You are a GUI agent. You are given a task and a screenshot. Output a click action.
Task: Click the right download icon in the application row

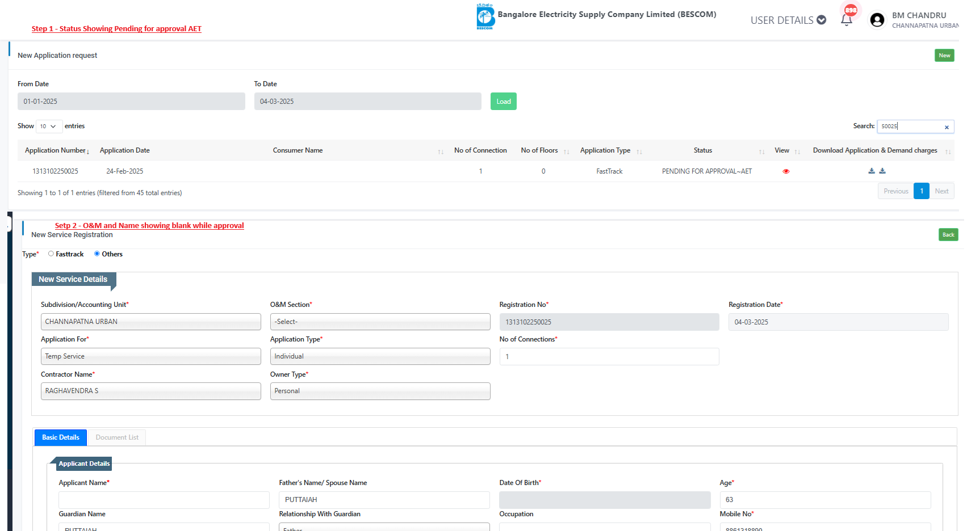882,171
